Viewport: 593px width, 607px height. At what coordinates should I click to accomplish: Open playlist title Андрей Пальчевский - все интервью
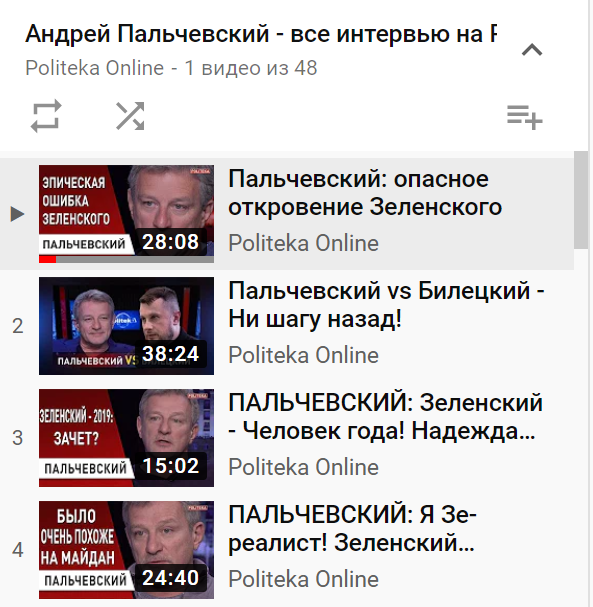pyautogui.click(x=261, y=34)
